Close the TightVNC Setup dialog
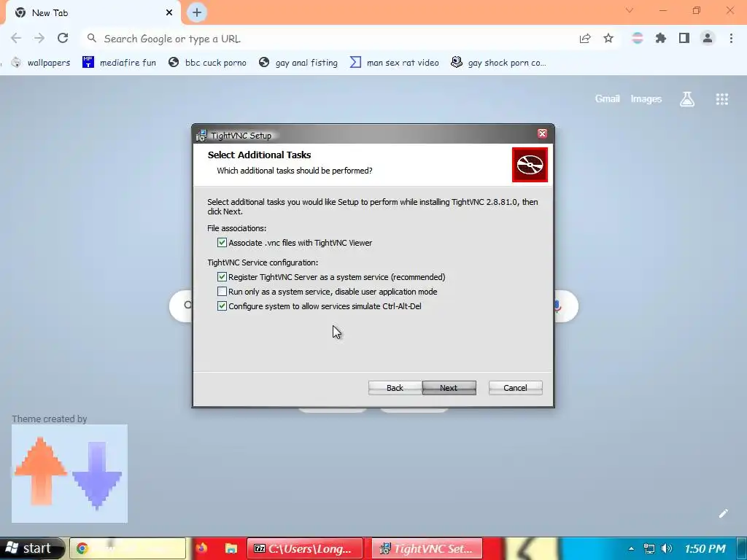Image resolution: width=747 pixels, height=560 pixels. click(542, 134)
